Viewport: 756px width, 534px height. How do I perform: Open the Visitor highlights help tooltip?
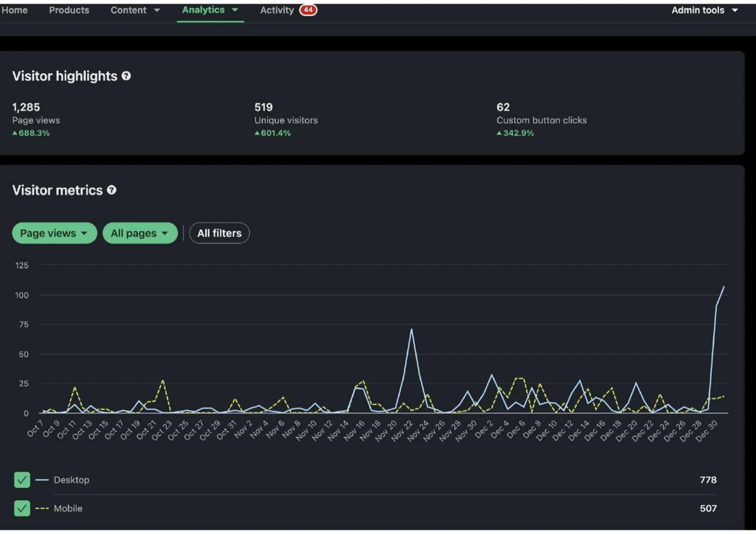pyautogui.click(x=125, y=76)
